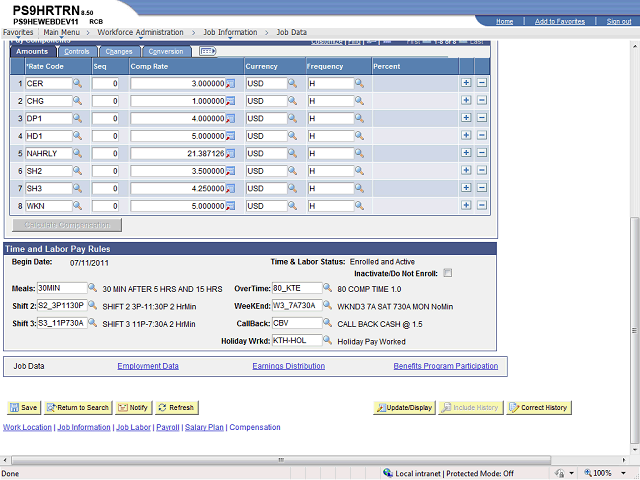Delete the WKN row with minus button
Screen dimensions: 640x480
click(482, 205)
